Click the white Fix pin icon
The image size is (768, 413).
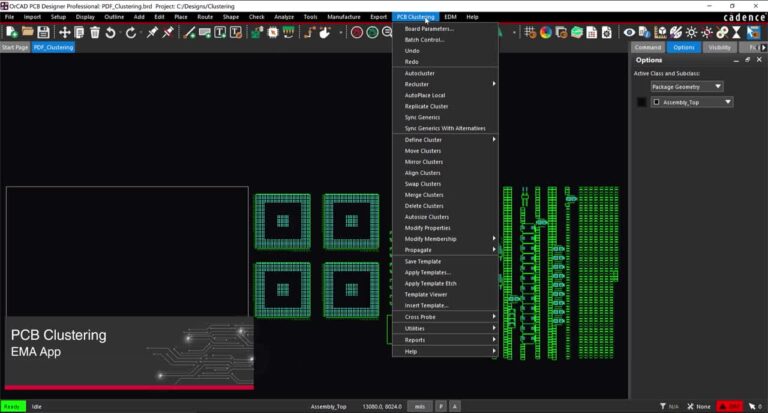click(x=152, y=32)
